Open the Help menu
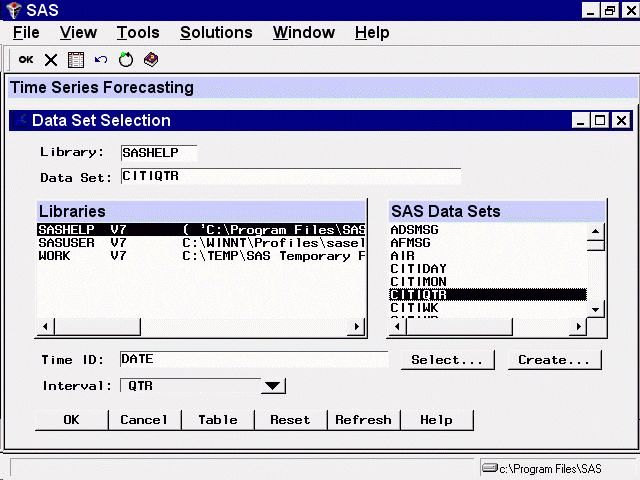Viewport: 640px width, 480px height. pos(372,33)
